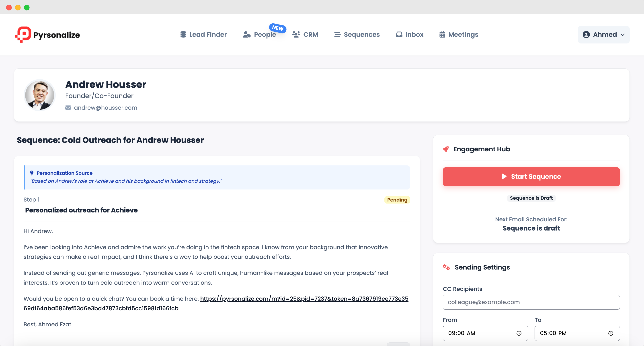The width and height of the screenshot is (644, 346).
Task: Navigate to Sequences
Action: click(x=357, y=35)
